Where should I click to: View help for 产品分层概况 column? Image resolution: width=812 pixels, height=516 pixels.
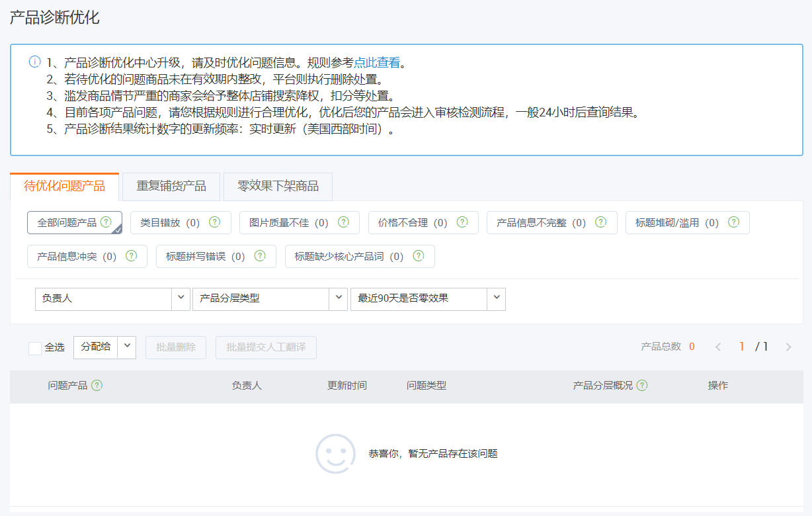(x=641, y=385)
